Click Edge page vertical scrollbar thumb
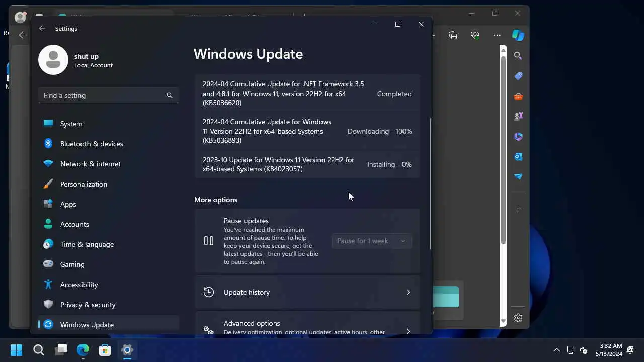 point(503,150)
